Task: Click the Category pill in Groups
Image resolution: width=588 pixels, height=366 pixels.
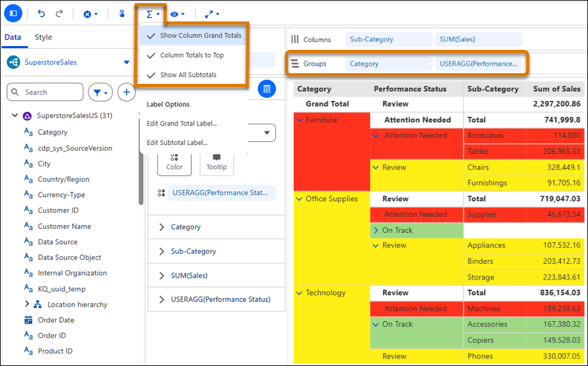Action: coord(388,64)
